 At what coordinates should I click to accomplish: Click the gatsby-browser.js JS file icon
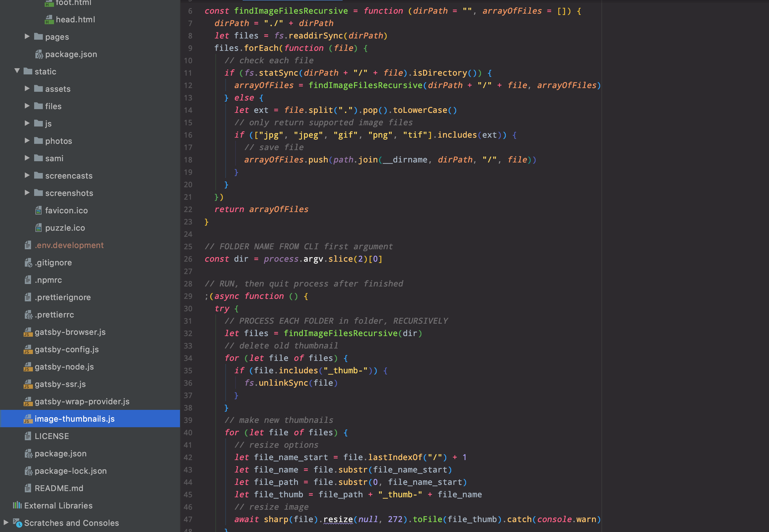[x=28, y=332]
